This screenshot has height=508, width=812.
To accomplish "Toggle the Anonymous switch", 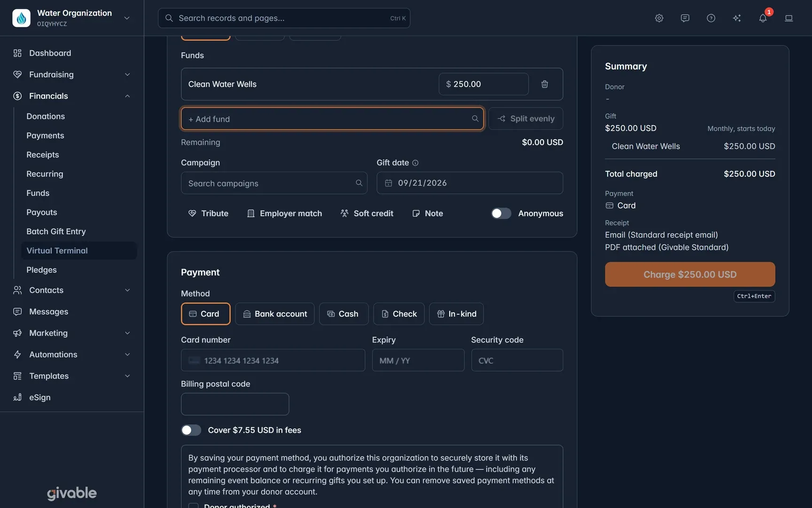I will point(501,213).
